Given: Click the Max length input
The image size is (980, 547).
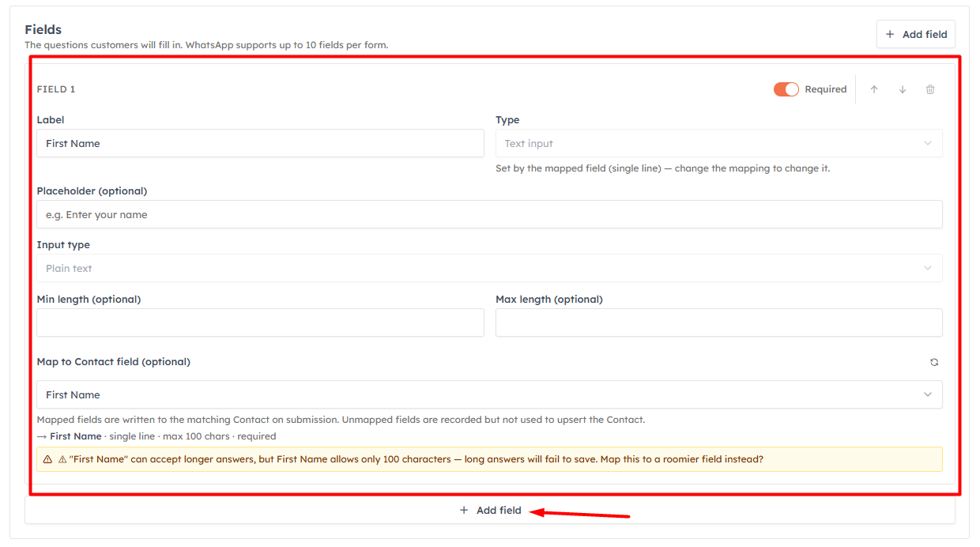Looking at the screenshot, I should point(719,323).
